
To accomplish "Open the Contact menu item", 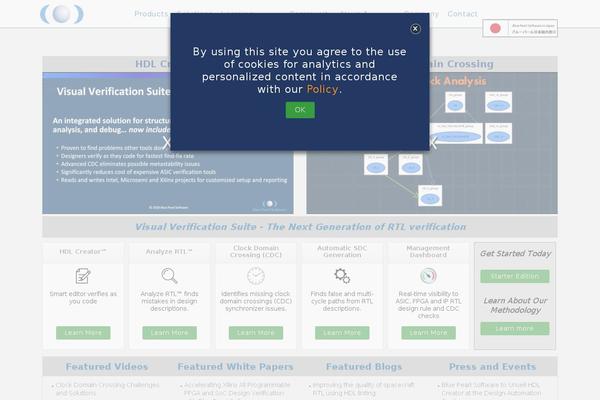I will (x=462, y=14).
